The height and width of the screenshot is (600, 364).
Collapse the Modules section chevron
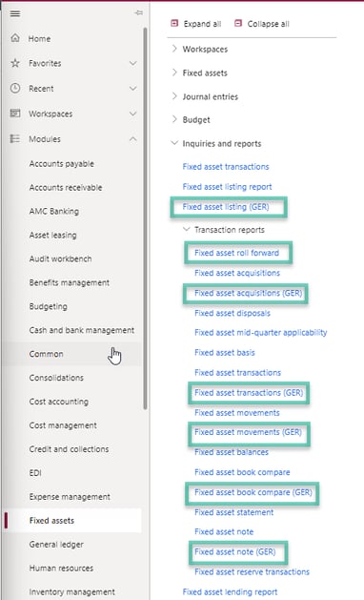pyautogui.click(x=132, y=139)
